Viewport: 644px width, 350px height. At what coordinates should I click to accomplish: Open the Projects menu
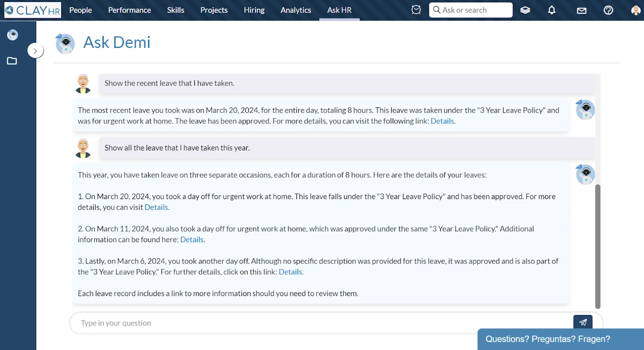pyautogui.click(x=214, y=10)
